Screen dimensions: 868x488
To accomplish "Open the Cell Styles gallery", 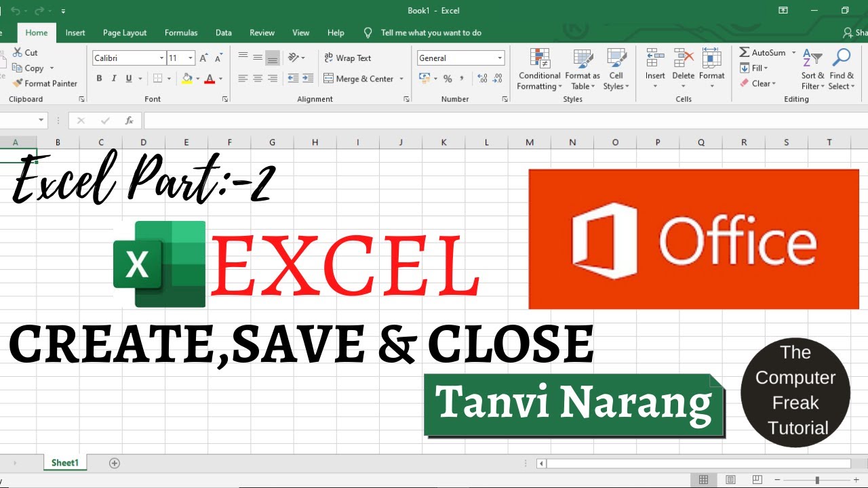I will coord(616,69).
